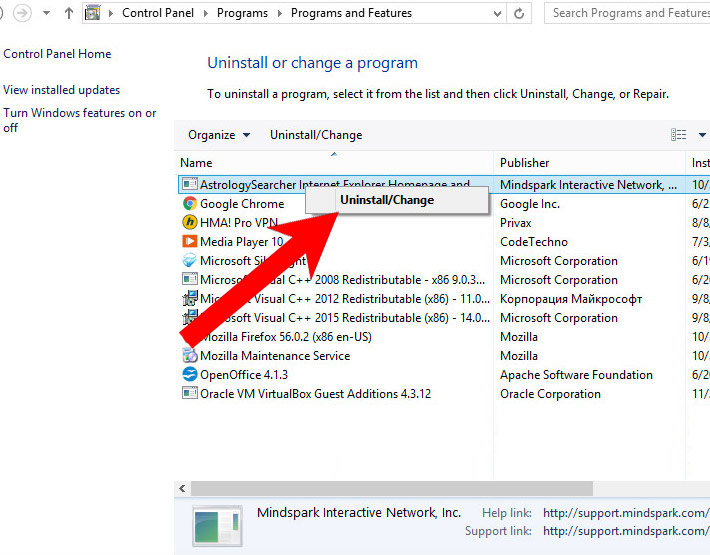Open View installed updates link
The height and width of the screenshot is (555, 710).
click(x=62, y=90)
